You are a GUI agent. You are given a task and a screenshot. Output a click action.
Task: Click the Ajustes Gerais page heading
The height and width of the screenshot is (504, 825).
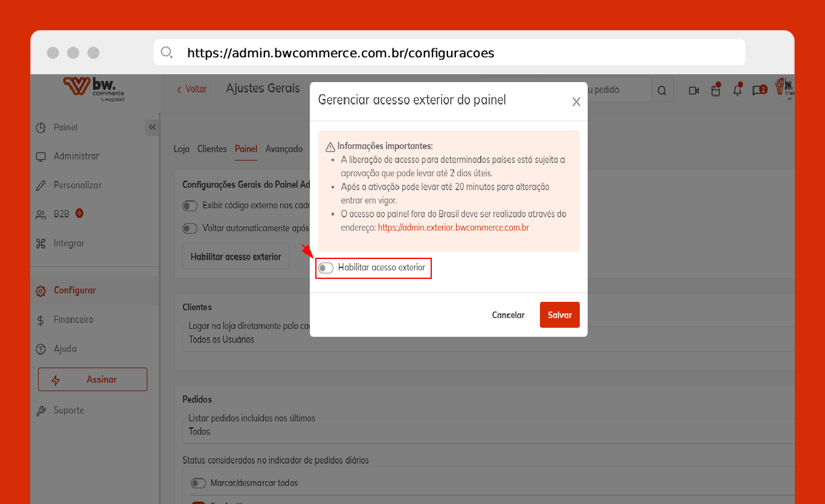263,88
